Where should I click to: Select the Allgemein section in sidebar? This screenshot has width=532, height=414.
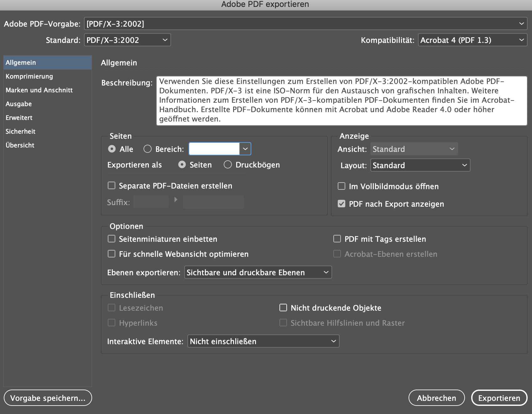pos(48,63)
